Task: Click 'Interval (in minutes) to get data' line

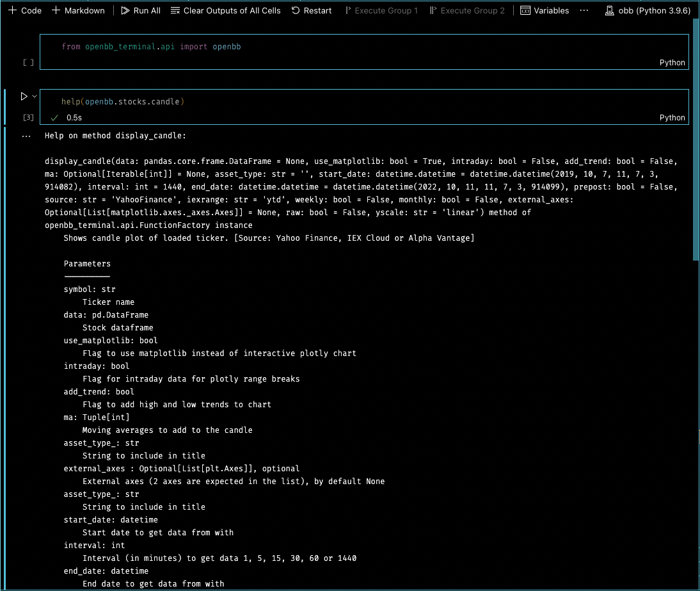Action: point(219,558)
